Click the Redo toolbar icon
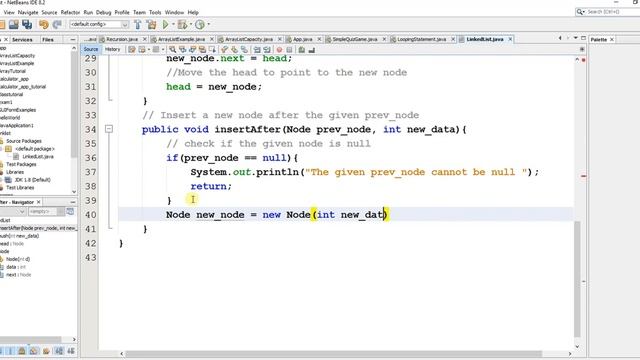The height and width of the screenshot is (360, 640). [57, 24]
